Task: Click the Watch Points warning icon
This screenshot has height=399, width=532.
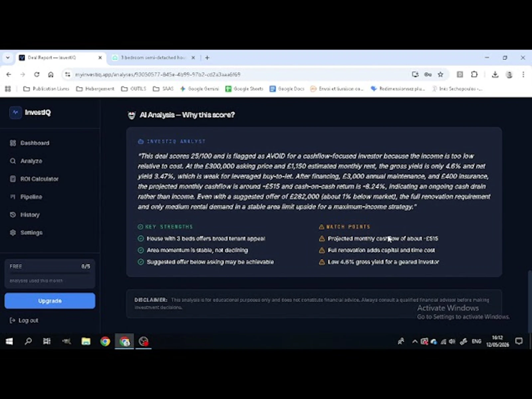Action: point(322,227)
